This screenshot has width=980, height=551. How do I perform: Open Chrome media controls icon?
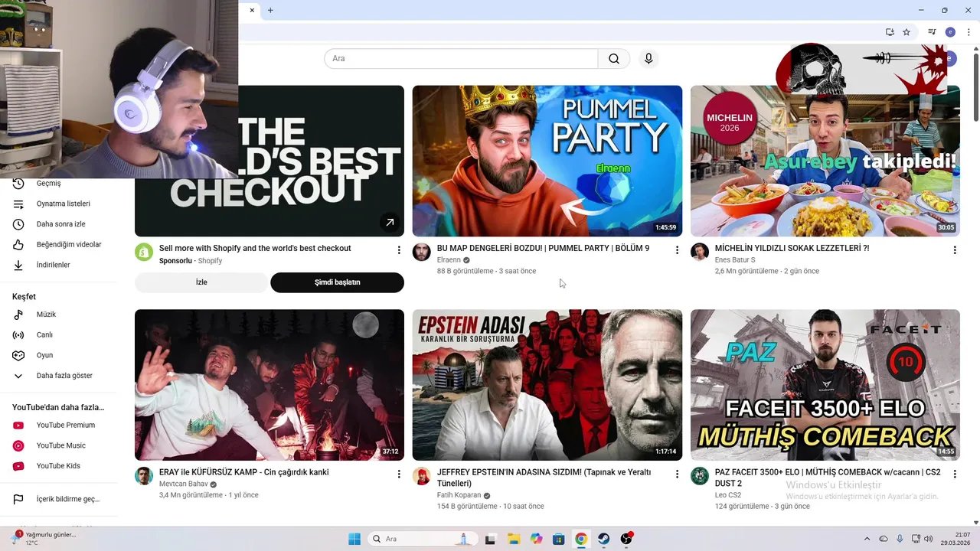click(x=932, y=32)
